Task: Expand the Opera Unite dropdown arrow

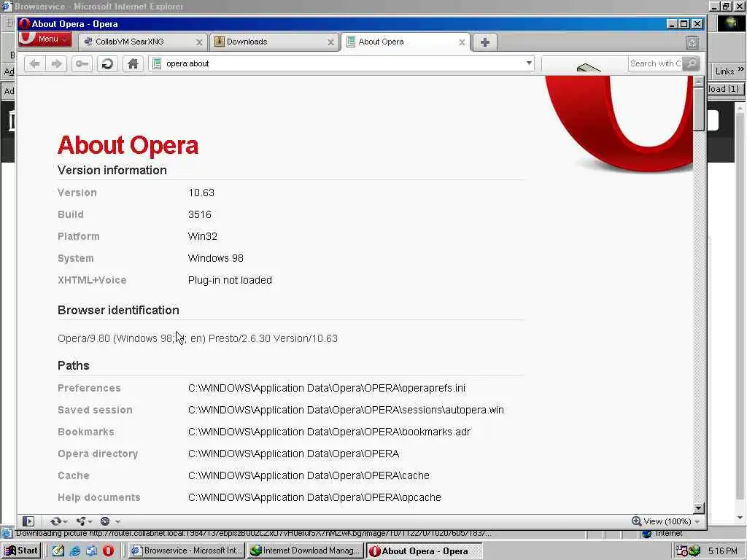Action: (90, 522)
